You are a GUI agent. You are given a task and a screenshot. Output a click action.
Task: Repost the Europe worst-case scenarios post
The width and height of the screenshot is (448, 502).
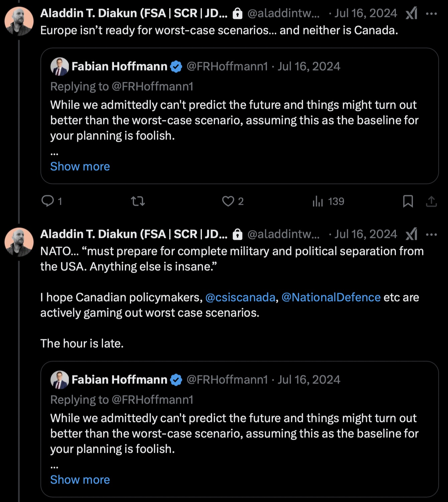[137, 201]
